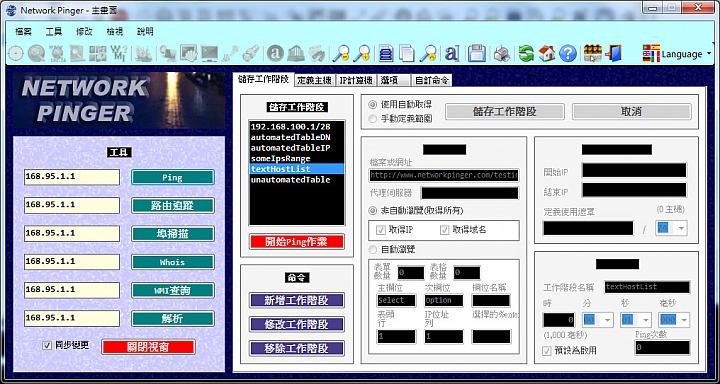The height and width of the screenshot is (384, 720).
Task: Click the shell screen toolbar icon
Action: tap(188, 54)
